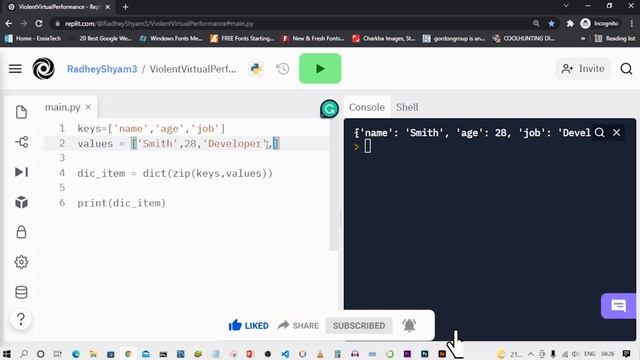Open the history icon next to Python
This screenshot has height=360, width=640.
click(x=282, y=69)
